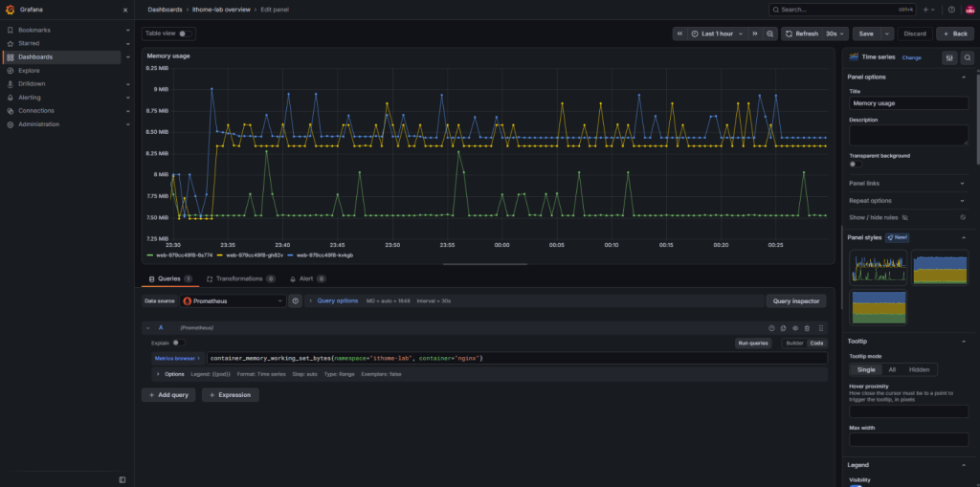980x487 pixels.
Task: Click the Dashboards grid icon in sidebar
Action: (x=10, y=56)
